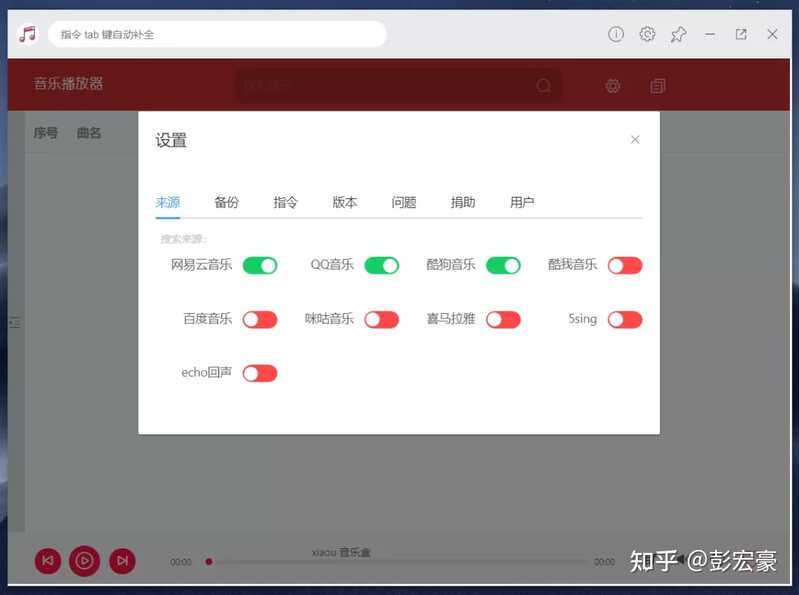The height and width of the screenshot is (595, 799).
Task: Expand the left sidebar handle
Action: tap(15, 322)
